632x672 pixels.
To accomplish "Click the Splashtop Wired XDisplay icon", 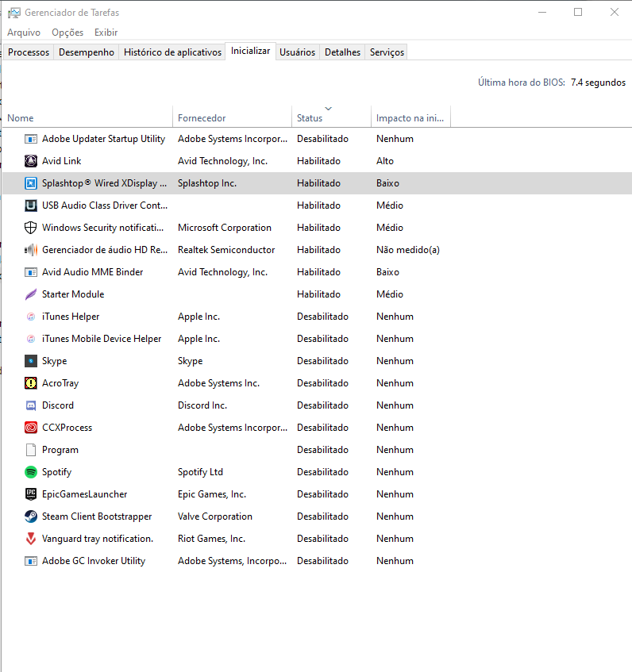I will pyautogui.click(x=31, y=183).
